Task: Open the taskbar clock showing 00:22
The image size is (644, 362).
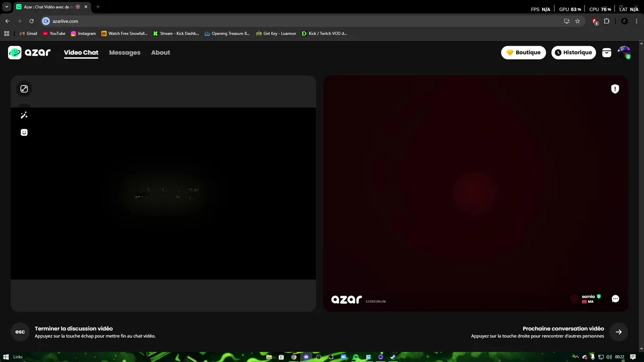Action: click(x=619, y=357)
